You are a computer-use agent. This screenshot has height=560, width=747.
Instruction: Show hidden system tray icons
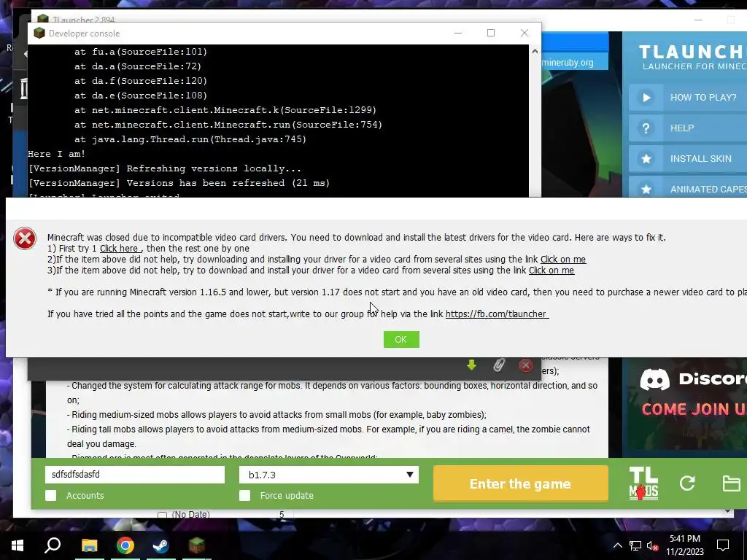[617, 545]
